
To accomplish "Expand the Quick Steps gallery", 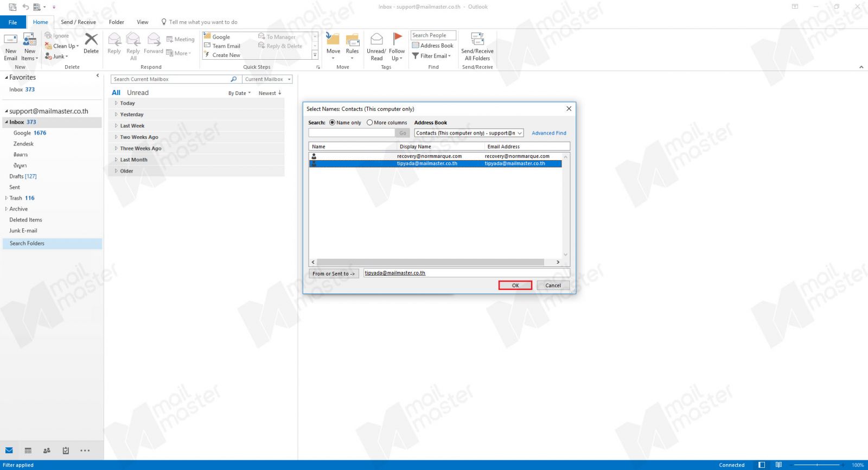I will click(315, 55).
